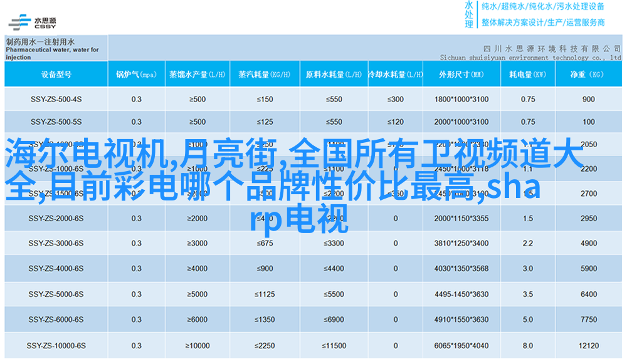
Task: Click the 锅炉气(mpa) column header
Action: [136, 75]
